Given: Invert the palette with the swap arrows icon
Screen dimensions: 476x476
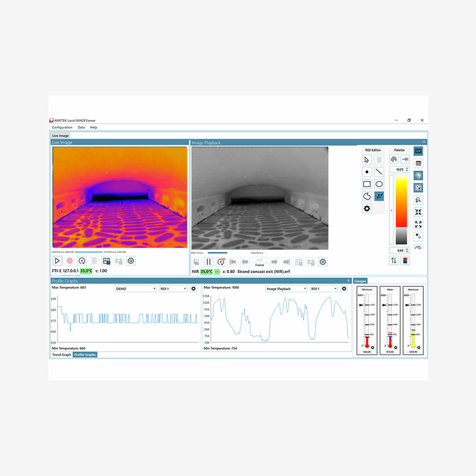Looking at the screenshot, I should tap(394, 259).
